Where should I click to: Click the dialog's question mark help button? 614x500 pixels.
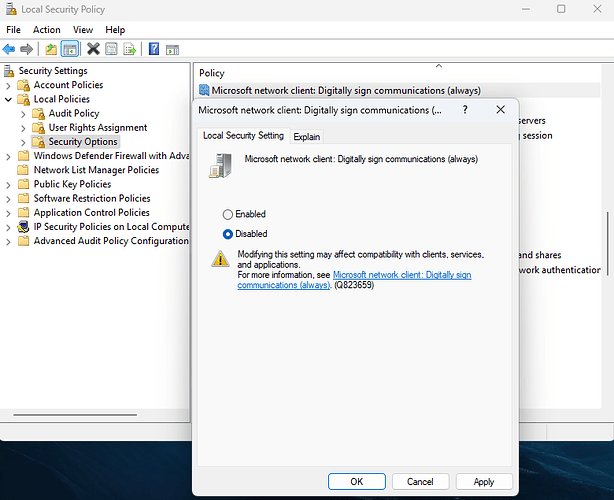pos(465,110)
